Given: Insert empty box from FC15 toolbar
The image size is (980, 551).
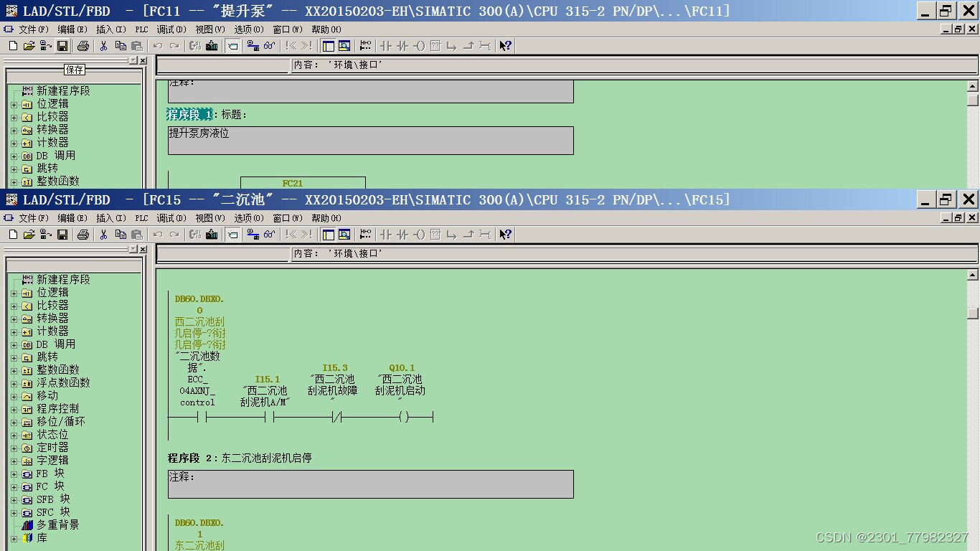Looking at the screenshot, I should [x=435, y=235].
